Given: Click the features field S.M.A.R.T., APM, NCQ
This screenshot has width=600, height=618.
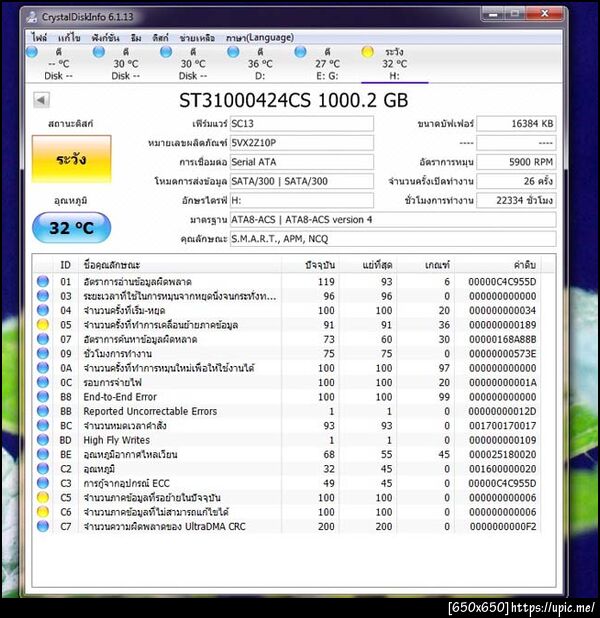Looking at the screenshot, I should pos(393,239).
